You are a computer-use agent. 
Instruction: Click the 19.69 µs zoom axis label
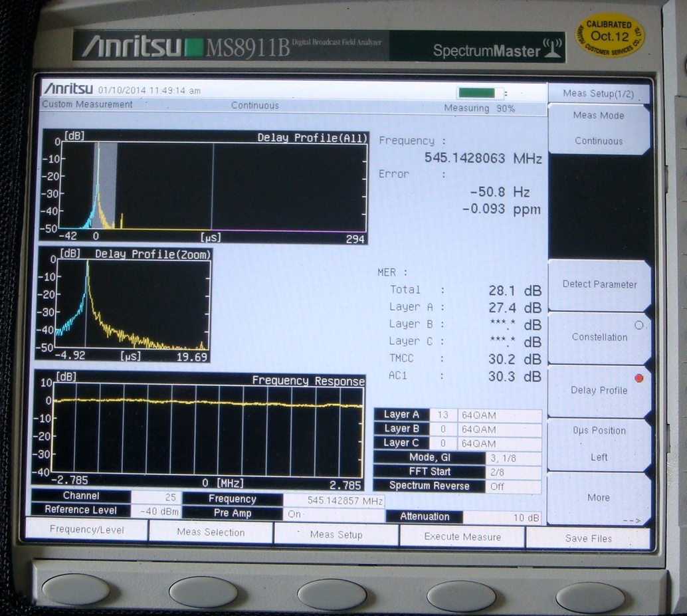click(192, 357)
